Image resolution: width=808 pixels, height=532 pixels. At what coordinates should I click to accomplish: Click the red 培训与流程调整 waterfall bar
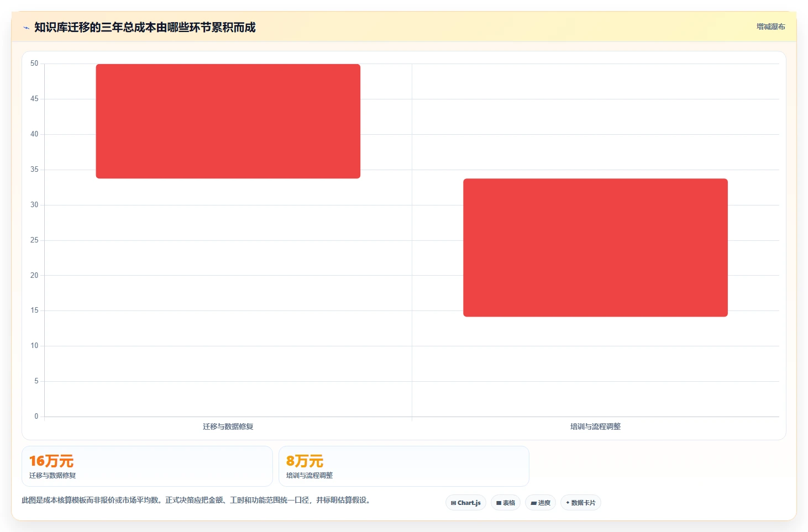tap(595, 247)
